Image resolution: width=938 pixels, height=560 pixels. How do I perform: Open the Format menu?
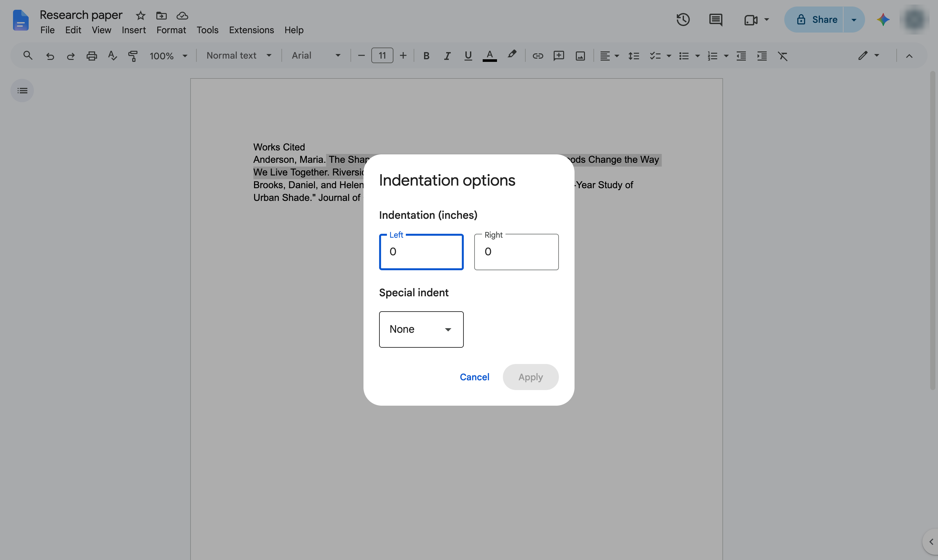coord(171,30)
